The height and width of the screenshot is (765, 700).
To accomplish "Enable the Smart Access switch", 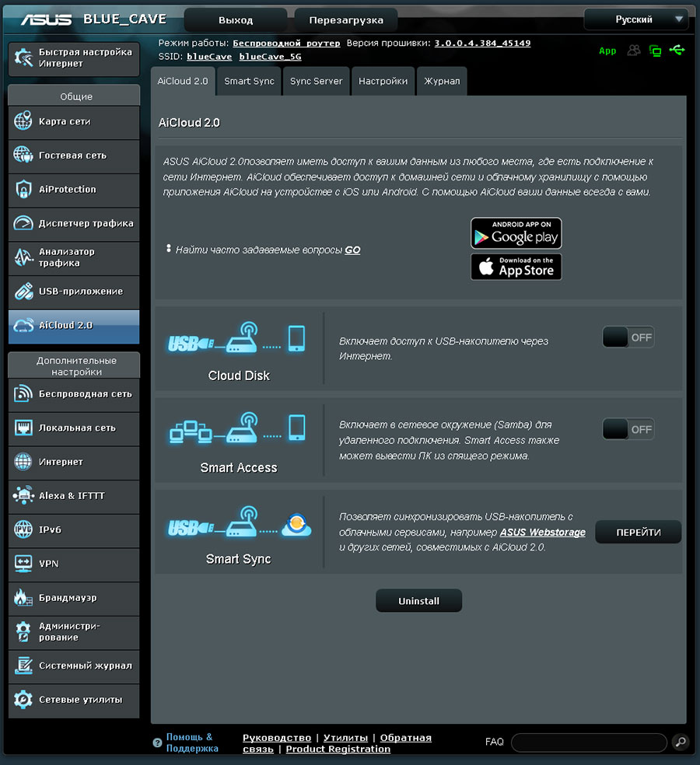I will 628,429.
